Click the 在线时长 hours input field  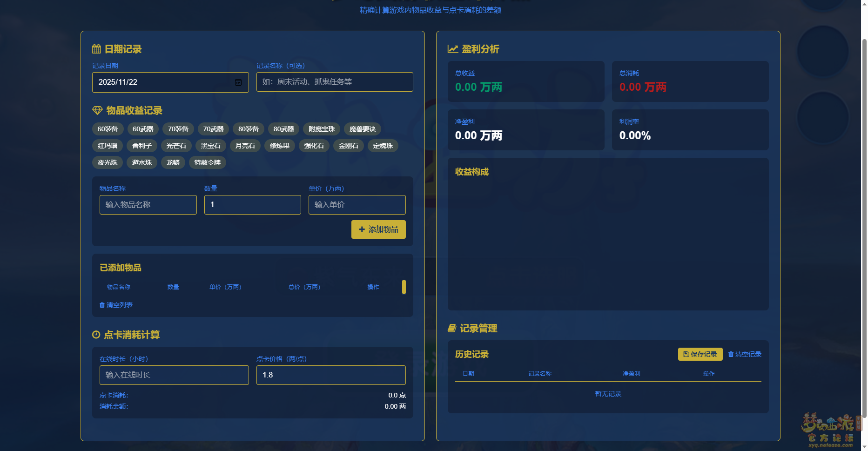click(x=174, y=375)
